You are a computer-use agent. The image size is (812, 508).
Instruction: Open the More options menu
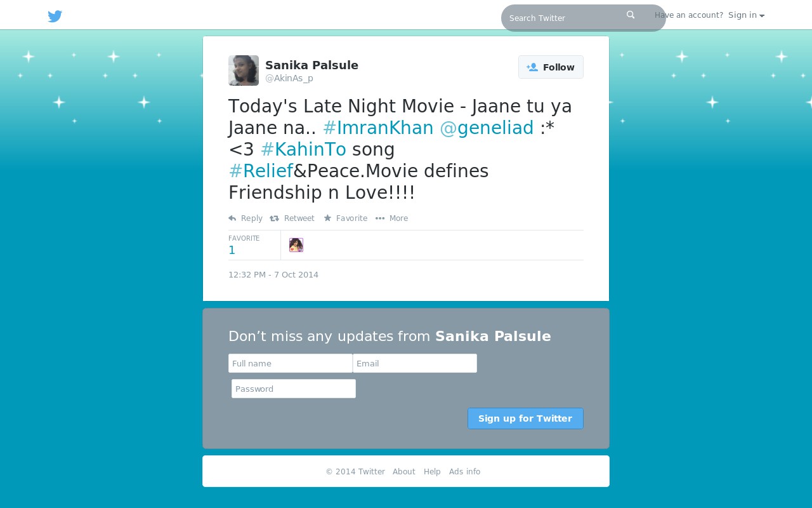click(391, 218)
